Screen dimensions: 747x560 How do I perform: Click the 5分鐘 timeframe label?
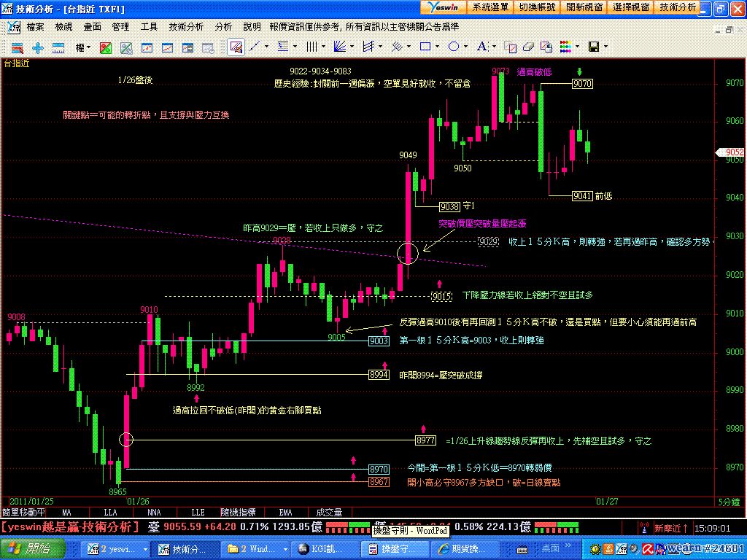(x=729, y=502)
